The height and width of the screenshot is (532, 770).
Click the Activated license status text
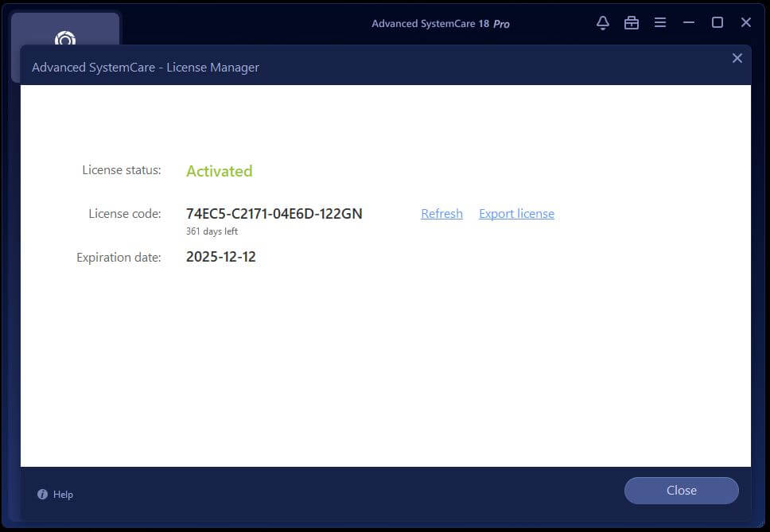[x=219, y=171]
